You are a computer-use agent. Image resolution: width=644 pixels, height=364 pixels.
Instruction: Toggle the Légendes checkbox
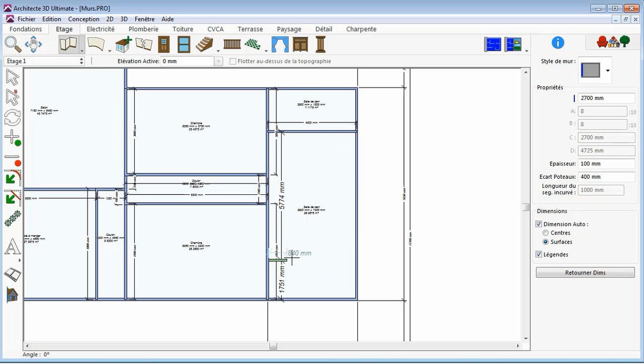point(539,254)
